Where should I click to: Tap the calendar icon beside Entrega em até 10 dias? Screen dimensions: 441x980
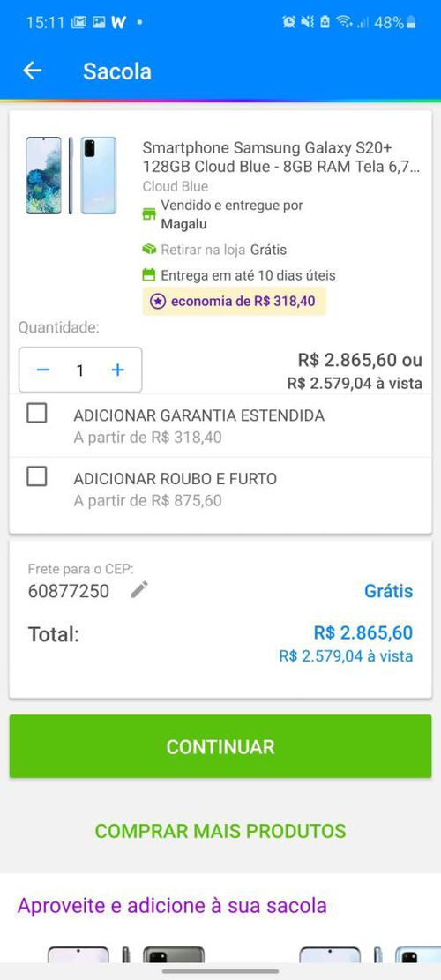click(x=149, y=274)
